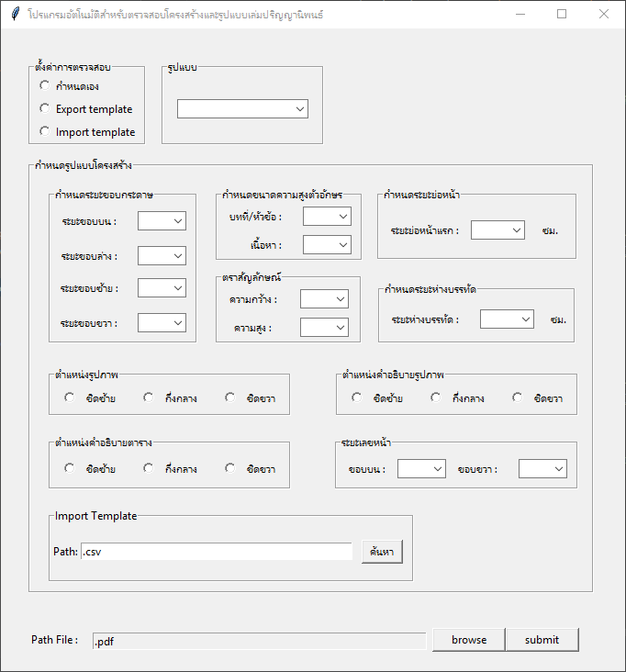Open the บทที่/หัวข้อ font size dropdown
The width and height of the screenshot is (626, 672).
point(327,217)
